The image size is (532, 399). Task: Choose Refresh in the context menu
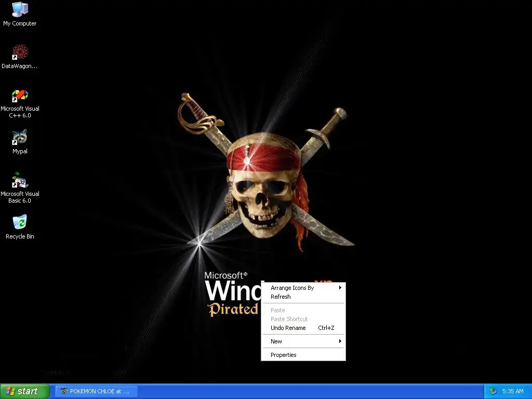(303, 297)
